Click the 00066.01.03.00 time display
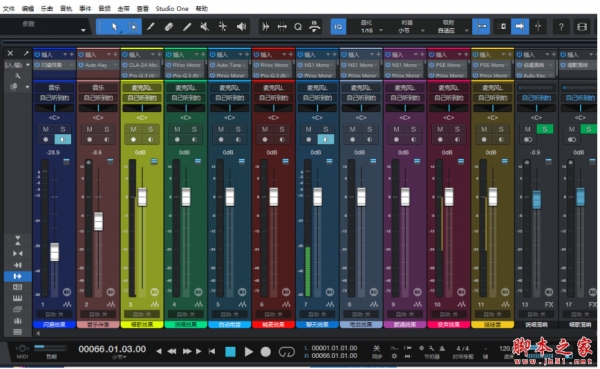Screen dimensions: 600x369 coord(112,349)
